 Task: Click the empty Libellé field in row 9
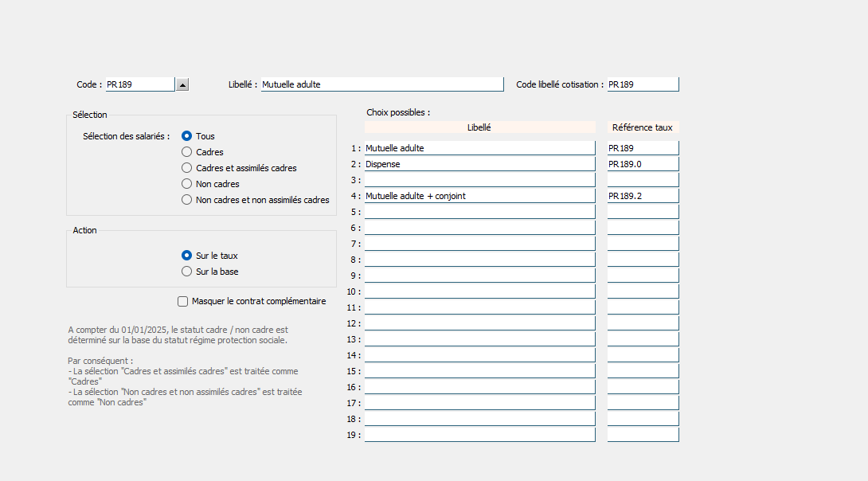pyautogui.click(x=479, y=276)
